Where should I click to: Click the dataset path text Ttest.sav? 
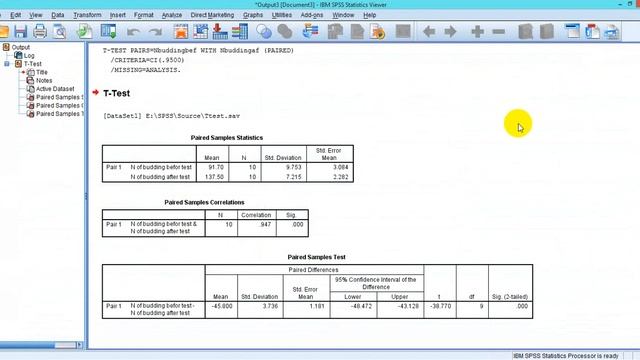coord(222,116)
